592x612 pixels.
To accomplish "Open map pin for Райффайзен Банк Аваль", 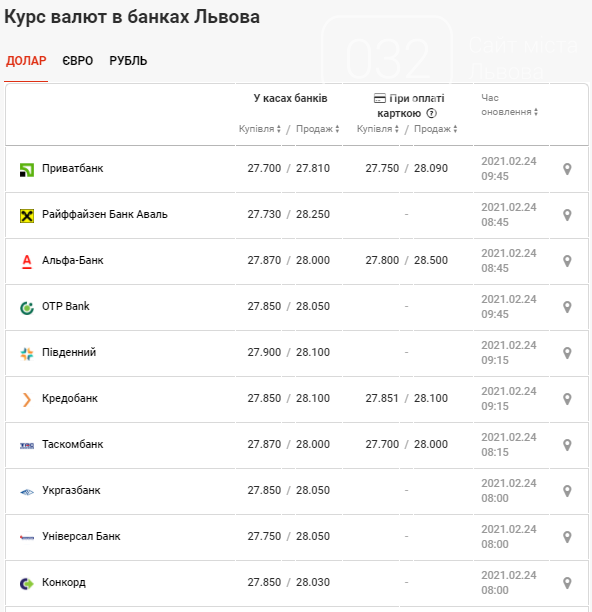I will point(567,215).
